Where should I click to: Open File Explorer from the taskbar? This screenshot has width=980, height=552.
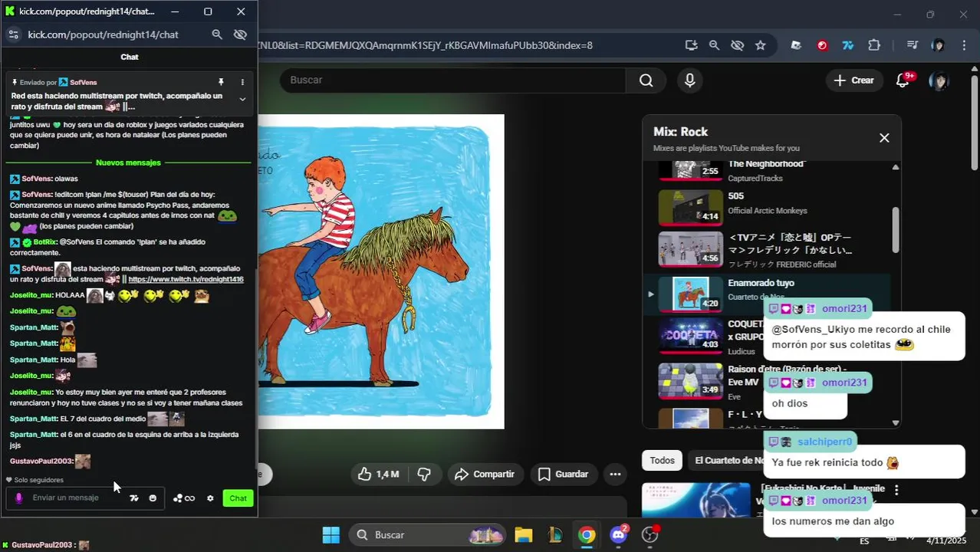523,535
